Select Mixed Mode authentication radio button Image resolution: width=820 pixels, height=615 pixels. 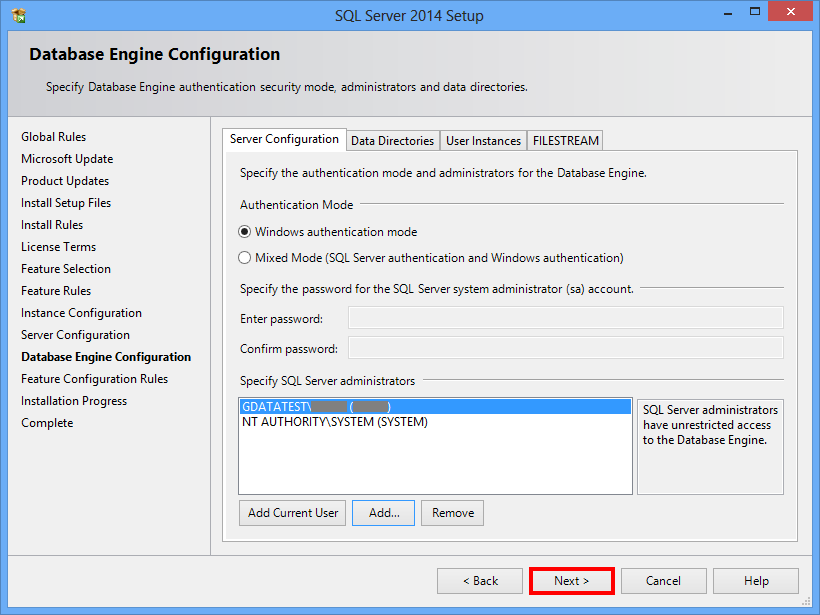click(x=244, y=258)
